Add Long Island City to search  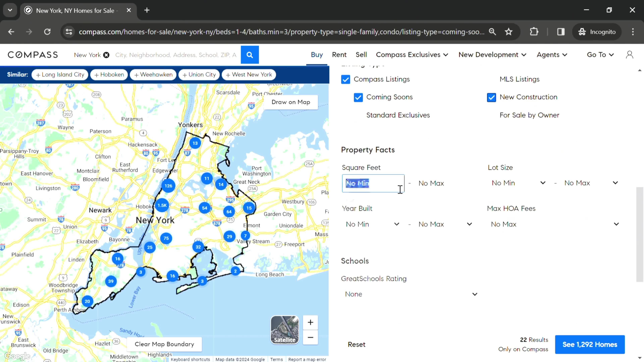coord(60,75)
